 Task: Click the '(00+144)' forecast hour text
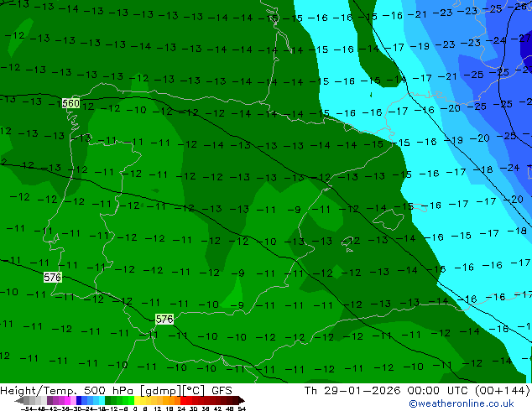pyautogui.click(x=502, y=391)
